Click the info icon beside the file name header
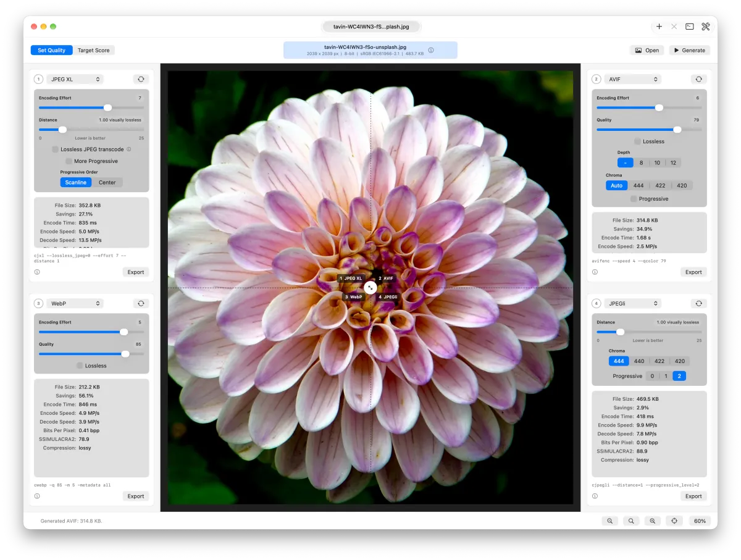The image size is (741, 560). (431, 50)
